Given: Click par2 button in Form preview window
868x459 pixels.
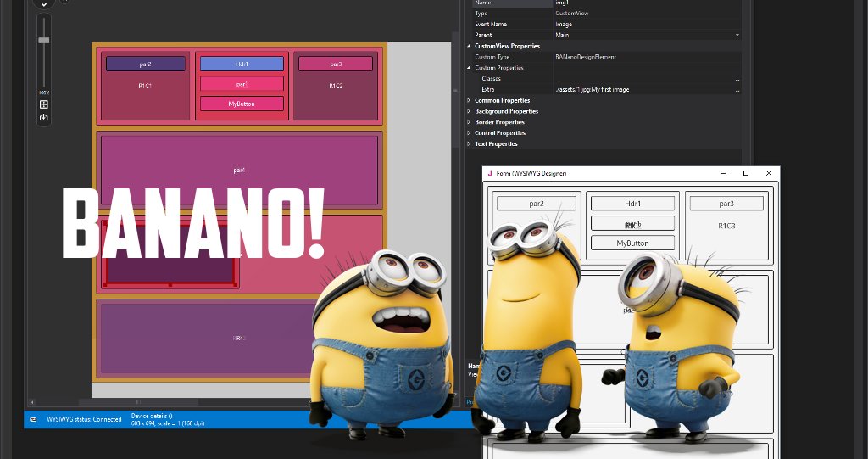Looking at the screenshot, I should 537,204.
